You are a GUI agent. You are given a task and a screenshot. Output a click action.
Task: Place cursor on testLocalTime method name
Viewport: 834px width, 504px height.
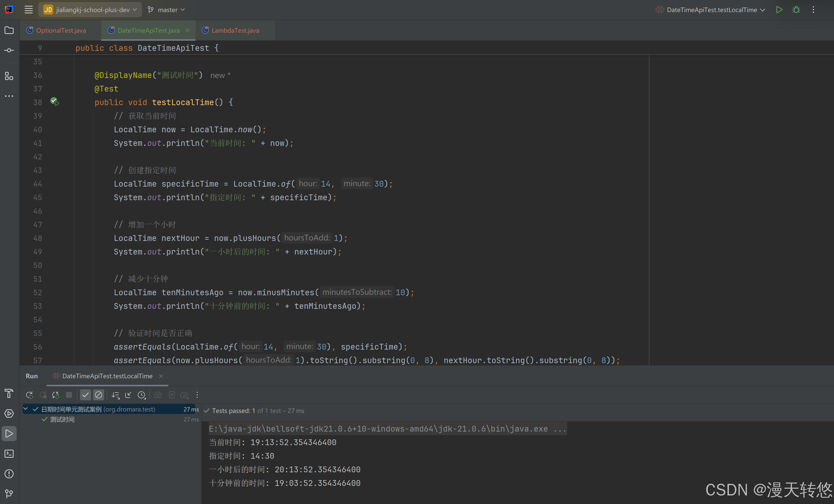click(183, 102)
